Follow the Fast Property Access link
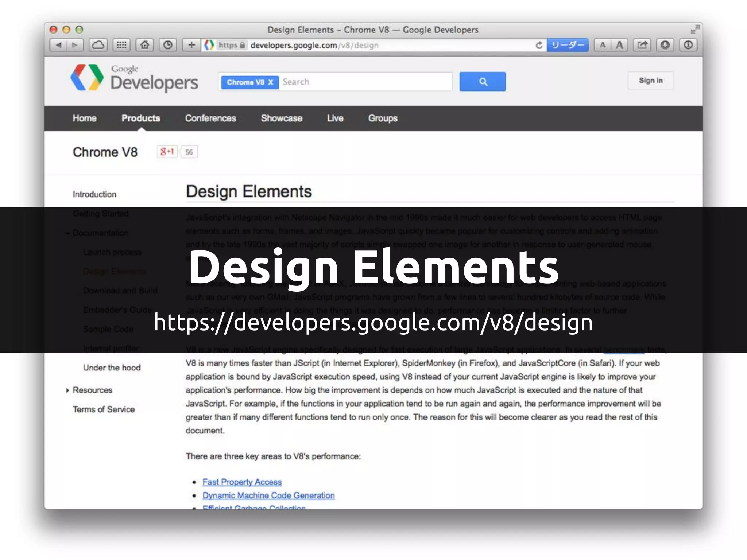Image resolution: width=747 pixels, height=560 pixels. [242, 482]
